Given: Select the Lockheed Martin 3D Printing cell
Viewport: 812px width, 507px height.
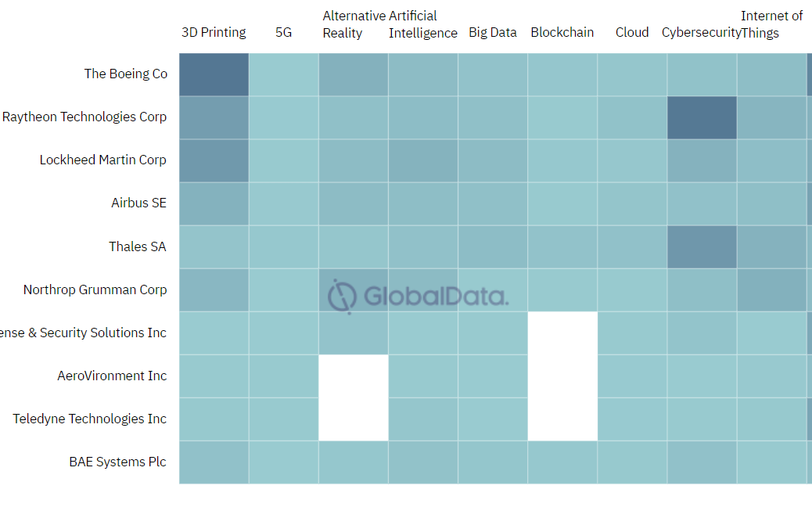Looking at the screenshot, I should pos(214,160).
